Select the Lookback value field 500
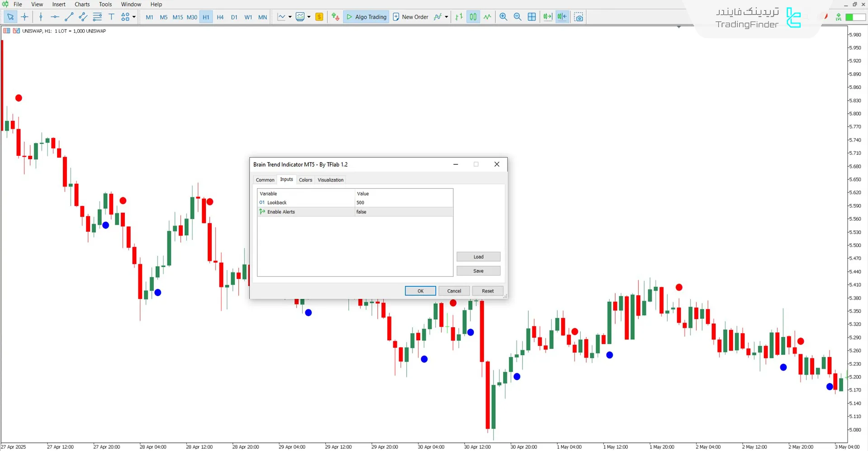Viewport: 868px width, 451px height. tap(403, 202)
